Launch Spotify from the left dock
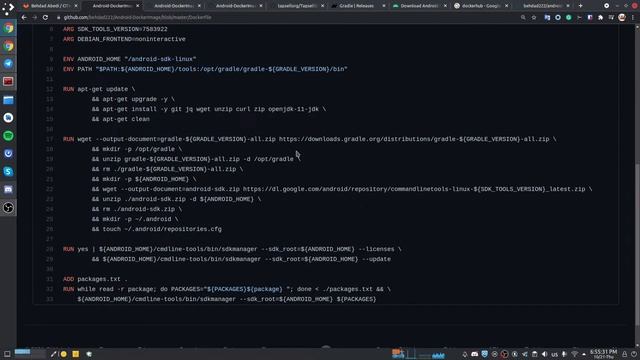The height and width of the screenshot is (360, 640). click(8, 136)
